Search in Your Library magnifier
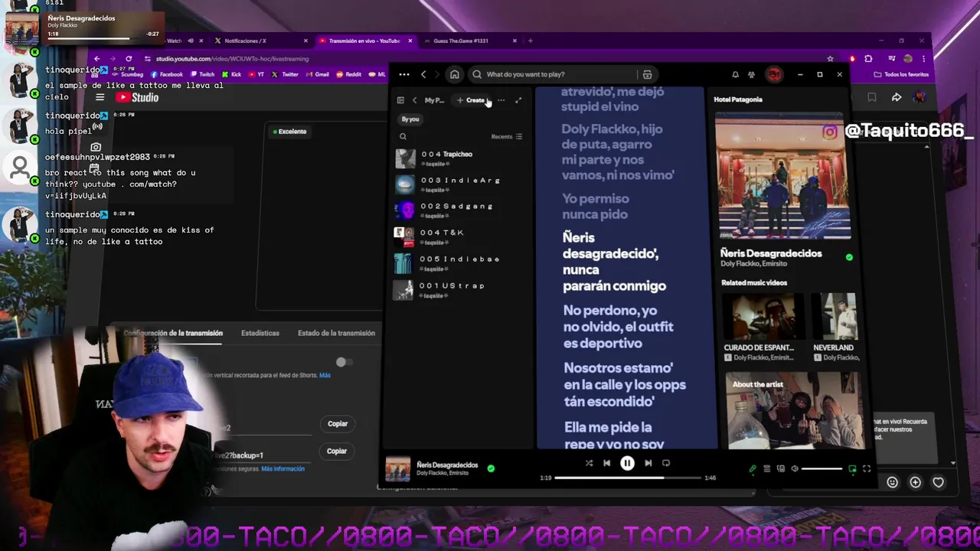This screenshot has width=980, height=551. coord(403,136)
